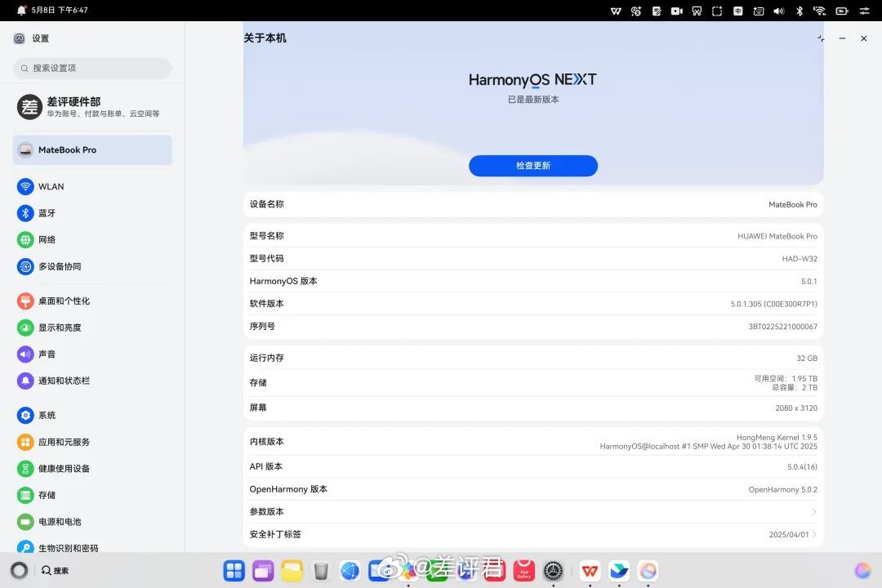Screen dimensions: 882x588
Task: Open 应用和元服务 settings
Action: pos(93,442)
